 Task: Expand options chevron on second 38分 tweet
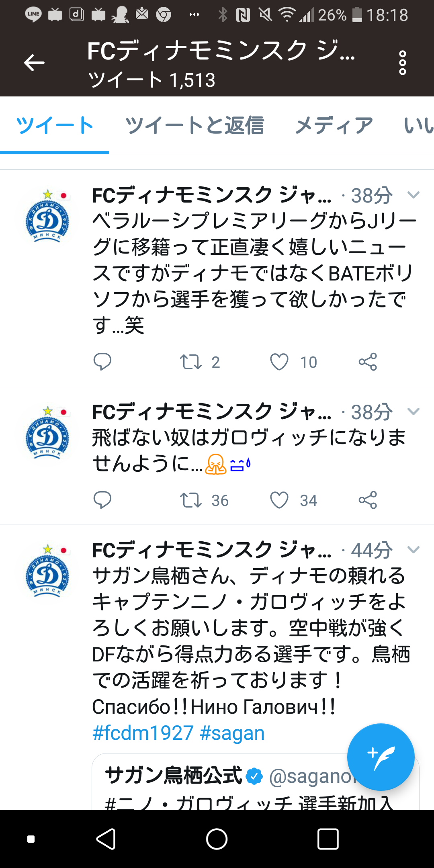tap(413, 411)
